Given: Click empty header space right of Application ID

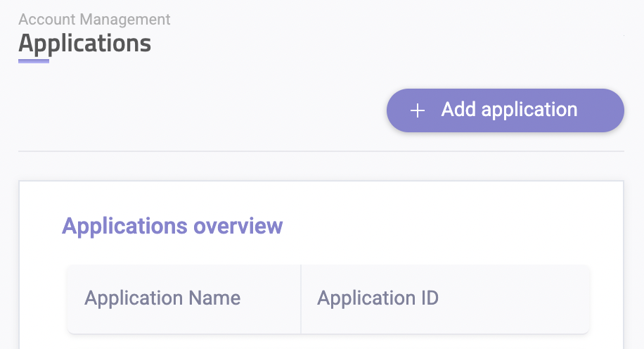Looking at the screenshot, I should pos(520,298).
